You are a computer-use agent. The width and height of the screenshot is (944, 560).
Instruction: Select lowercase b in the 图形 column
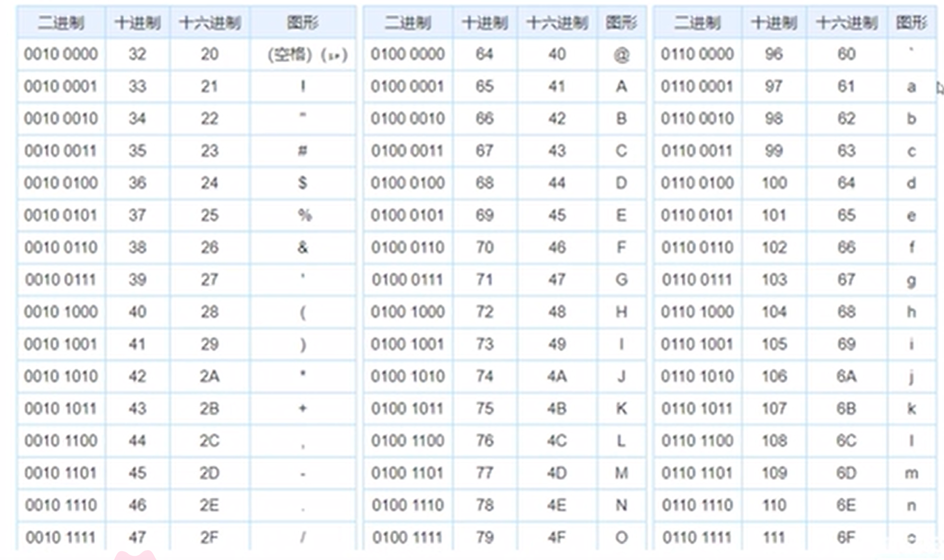[911, 118]
